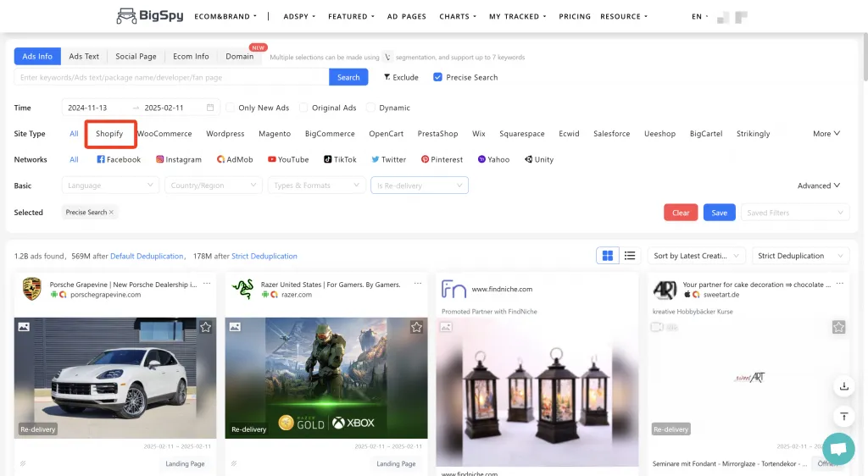This screenshot has width=868, height=476.
Task: Open the calendar date picker icon
Action: pyautogui.click(x=210, y=108)
